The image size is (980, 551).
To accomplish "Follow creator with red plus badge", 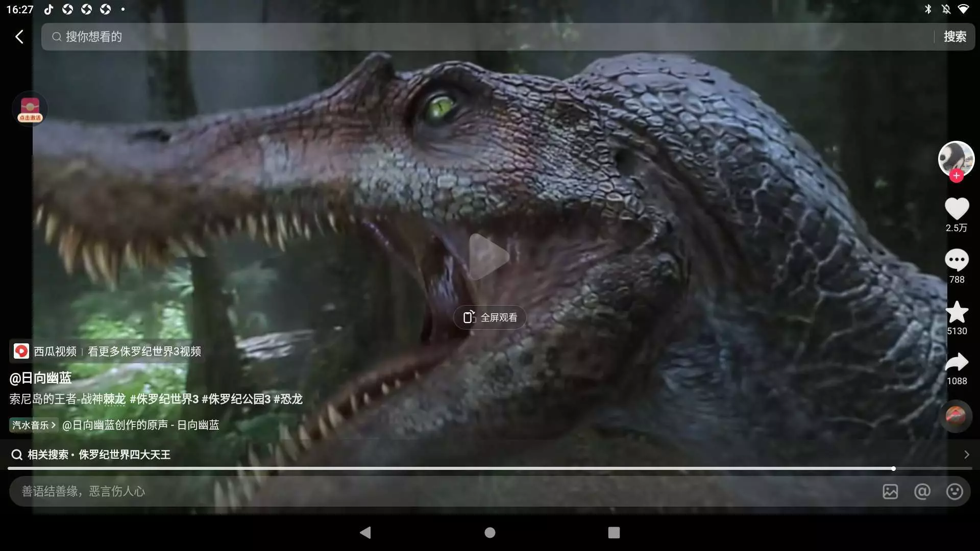I will [x=956, y=176].
